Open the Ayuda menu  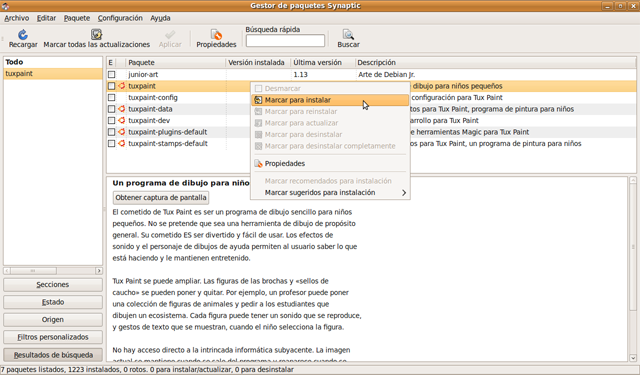tap(160, 18)
